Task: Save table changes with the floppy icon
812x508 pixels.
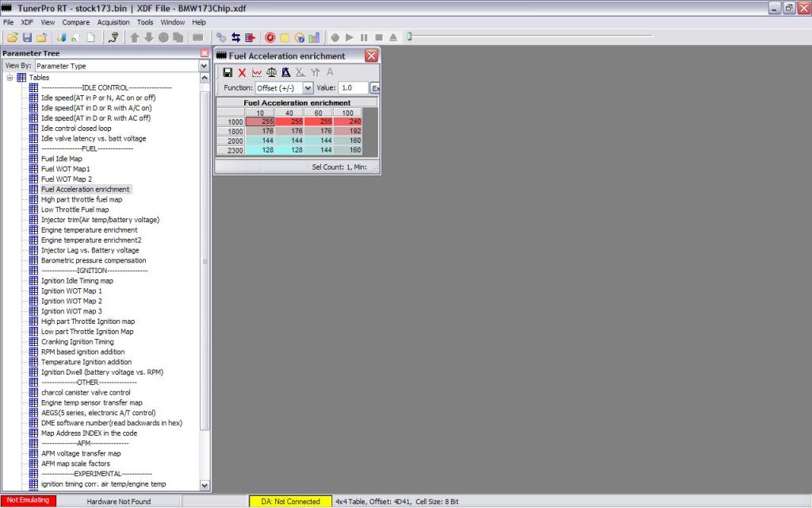Action: 228,72
